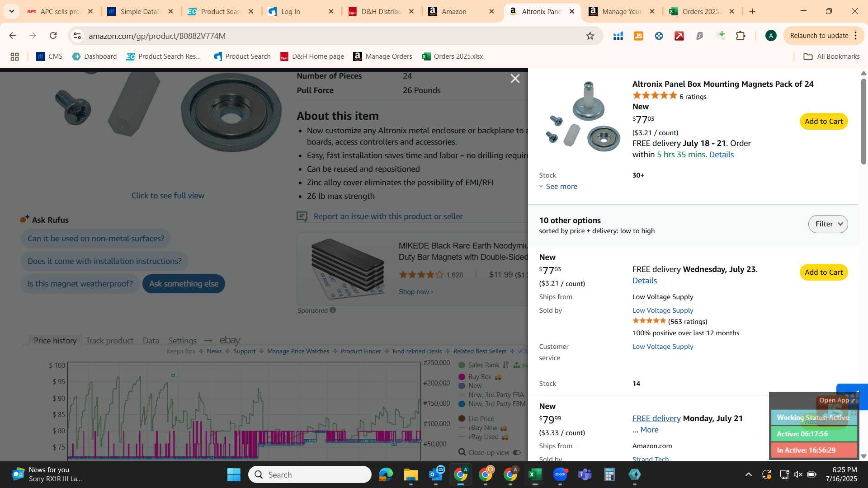
Task: Open a new browser tab
Action: (752, 11)
